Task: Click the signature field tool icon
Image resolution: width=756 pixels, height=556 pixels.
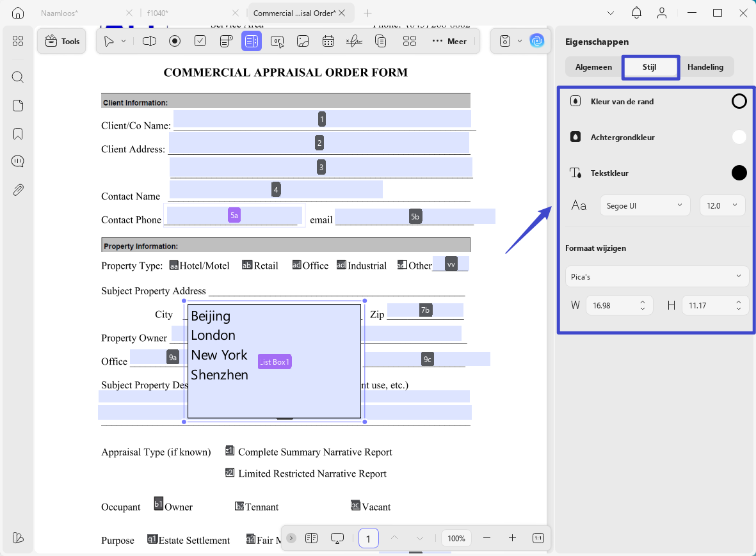Action: pyautogui.click(x=354, y=41)
